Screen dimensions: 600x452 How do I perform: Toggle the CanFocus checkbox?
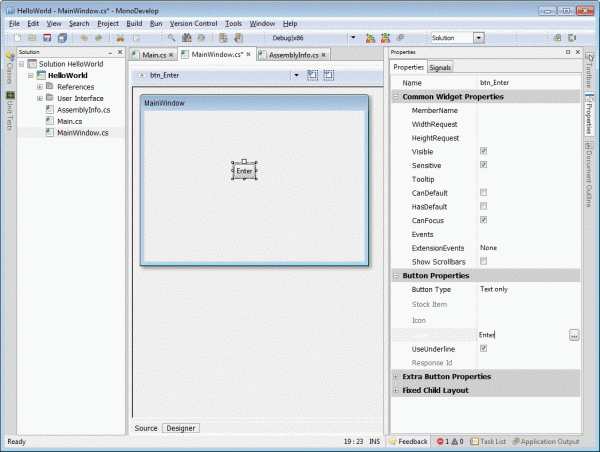pyautogui.click(x=484, y=220)
